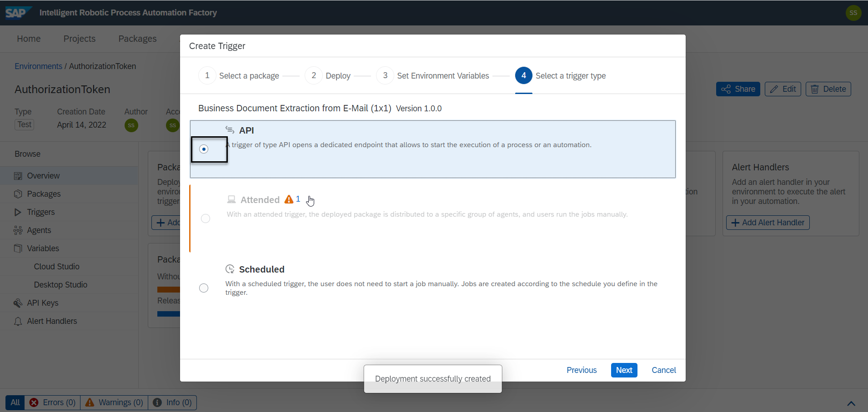Click the Triggers play icon in sidebar
This screenshot has height=412, width=868.
pyautogui.click(x=18, y=212)
